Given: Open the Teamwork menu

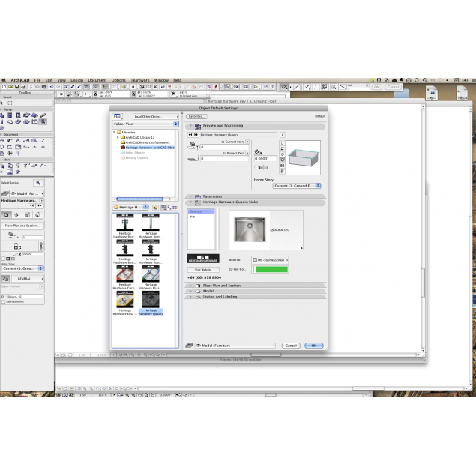Looking at the screenshot, I should point(140,80).
